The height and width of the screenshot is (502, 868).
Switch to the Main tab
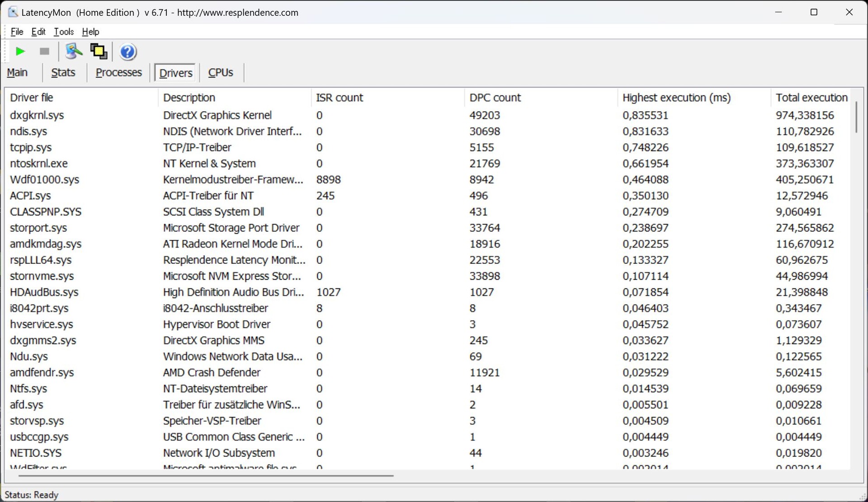[x=17, y=73]
